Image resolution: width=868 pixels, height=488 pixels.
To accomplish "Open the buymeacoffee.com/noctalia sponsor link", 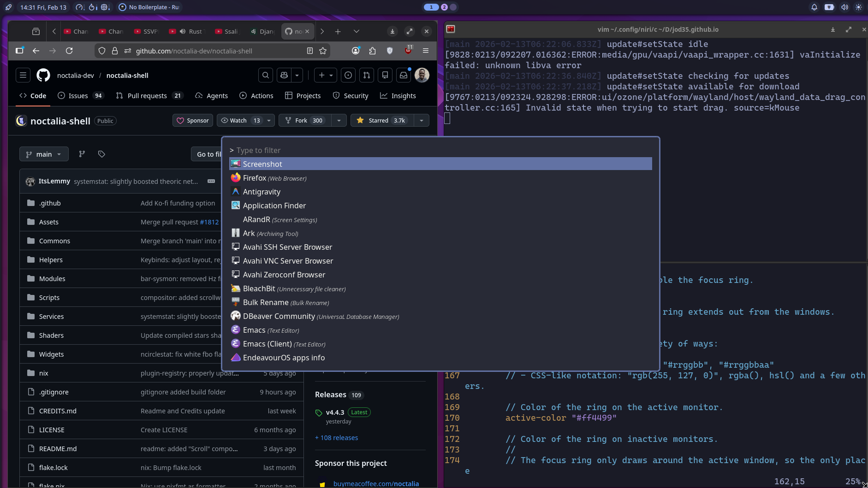I will click(x=376, y=483).
